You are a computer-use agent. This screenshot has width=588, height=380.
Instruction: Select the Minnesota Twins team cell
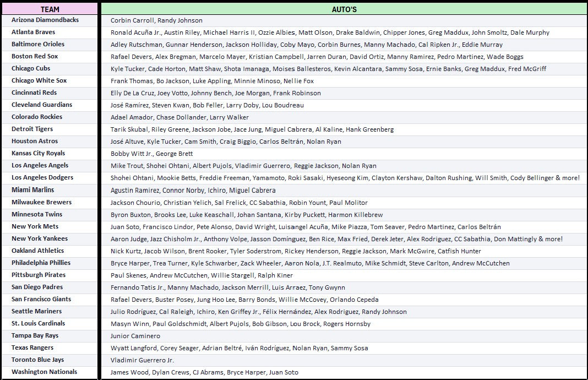point(50,215)
